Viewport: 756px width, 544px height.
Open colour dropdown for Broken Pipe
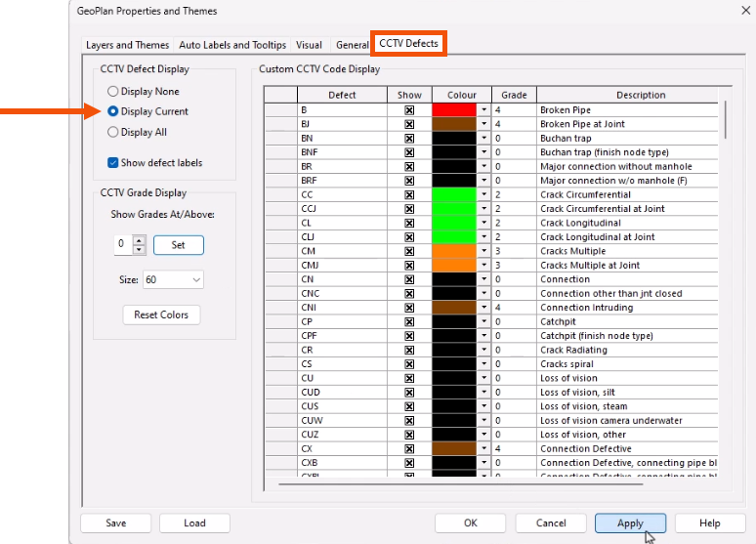484,110
